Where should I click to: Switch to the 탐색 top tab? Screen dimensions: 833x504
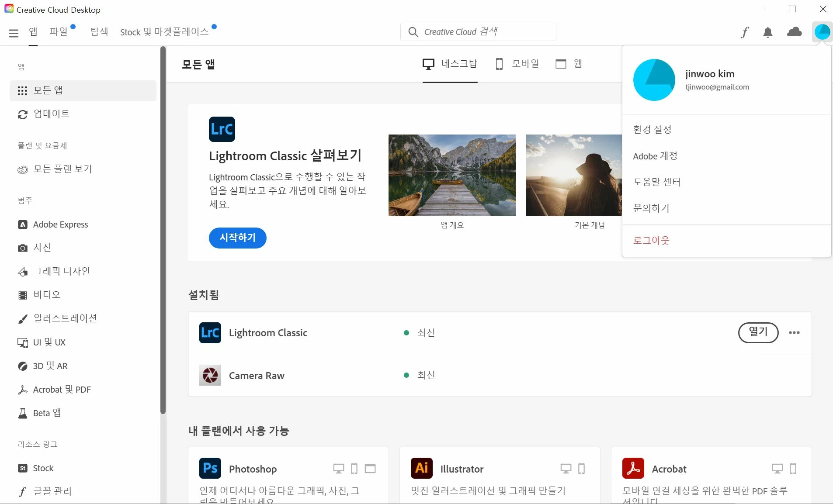99,32
